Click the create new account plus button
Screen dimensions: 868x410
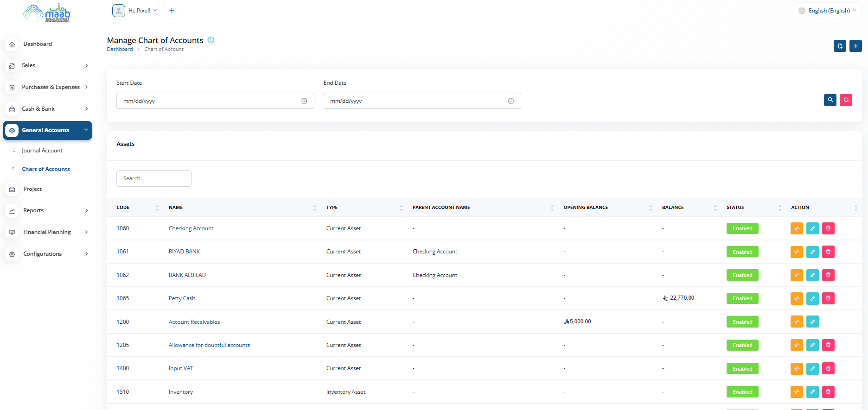click(x=855, y=46)
